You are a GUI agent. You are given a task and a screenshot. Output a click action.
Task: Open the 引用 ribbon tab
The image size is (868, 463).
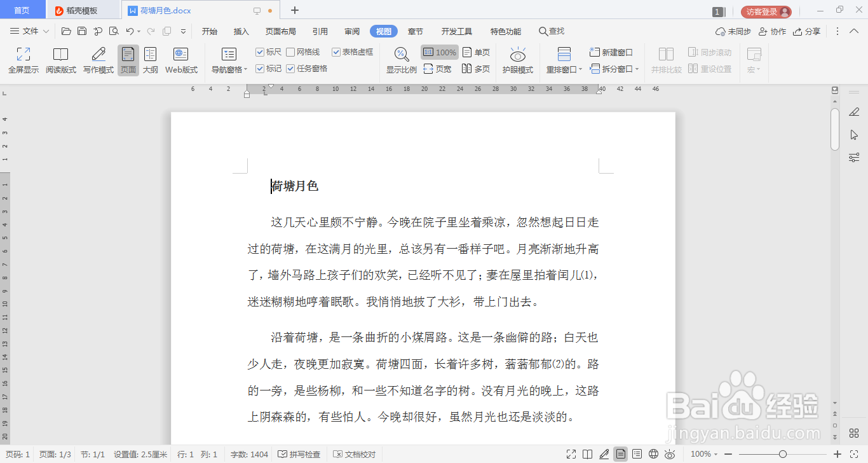click(320, 31)
